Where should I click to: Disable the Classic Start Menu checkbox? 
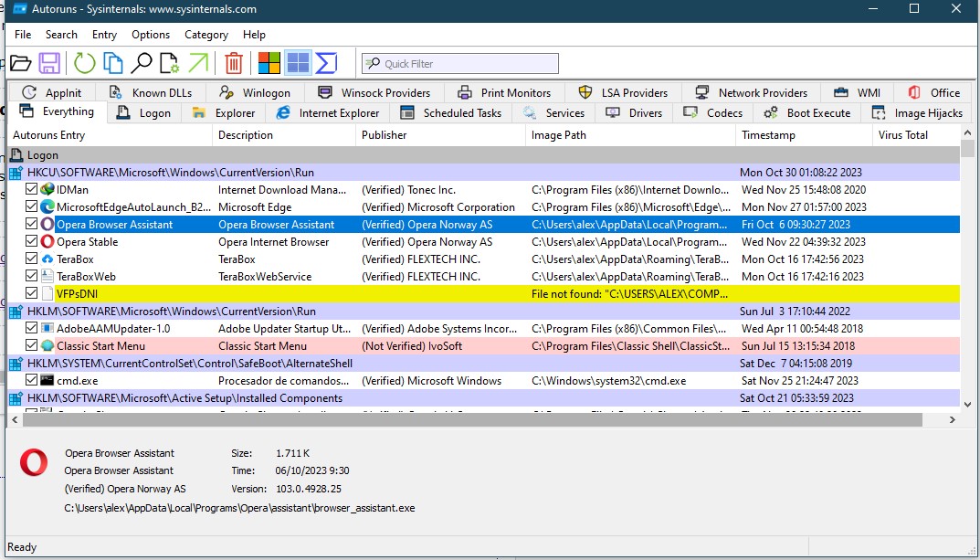(x=31, y=345)
